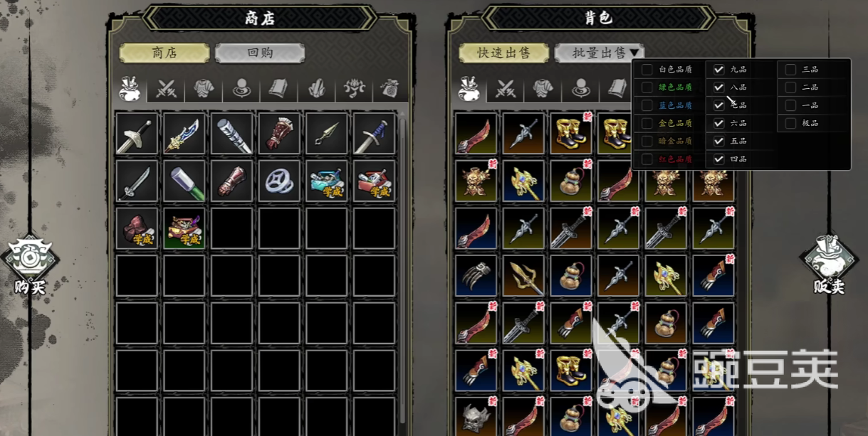Open crossed swords filter in backpack panel
Image resolution: width=868 pixels, height=436 pixels.
point(506,89)
